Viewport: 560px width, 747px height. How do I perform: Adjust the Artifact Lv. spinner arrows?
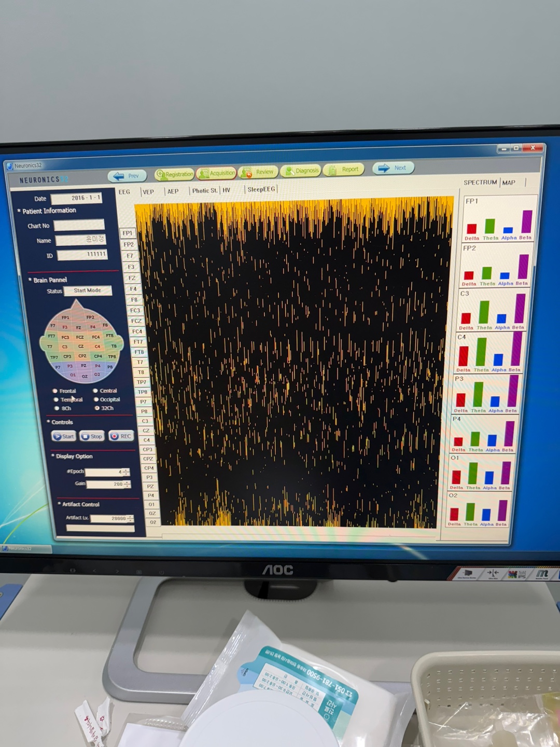[x=130, y=518]
